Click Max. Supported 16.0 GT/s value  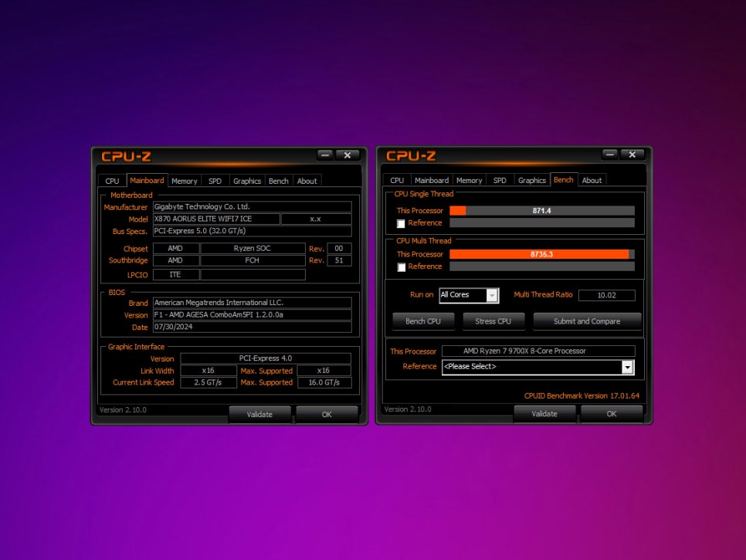click(x=324, y=382)
